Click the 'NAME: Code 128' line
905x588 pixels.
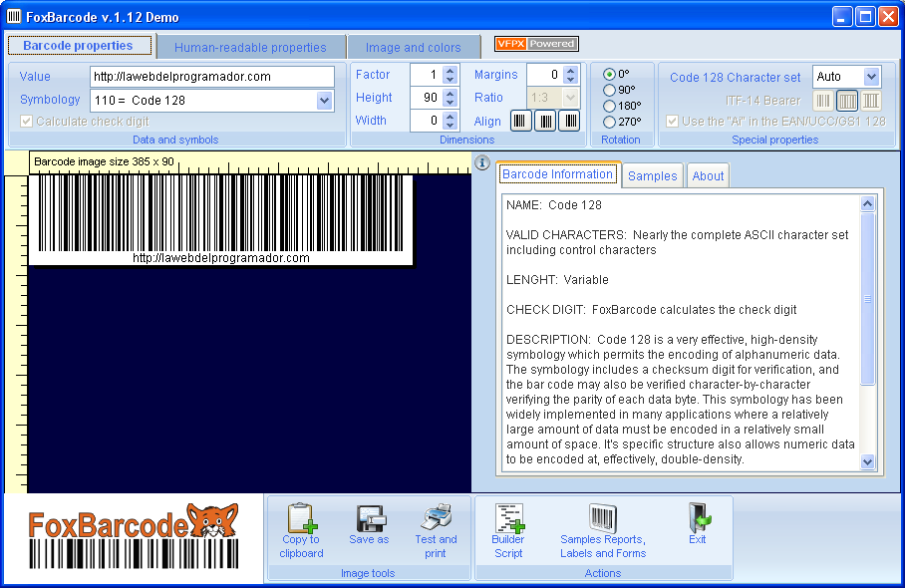(553, 205)
